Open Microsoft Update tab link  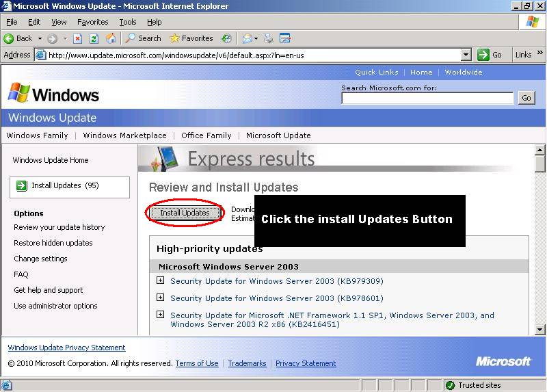pos(278,135)
